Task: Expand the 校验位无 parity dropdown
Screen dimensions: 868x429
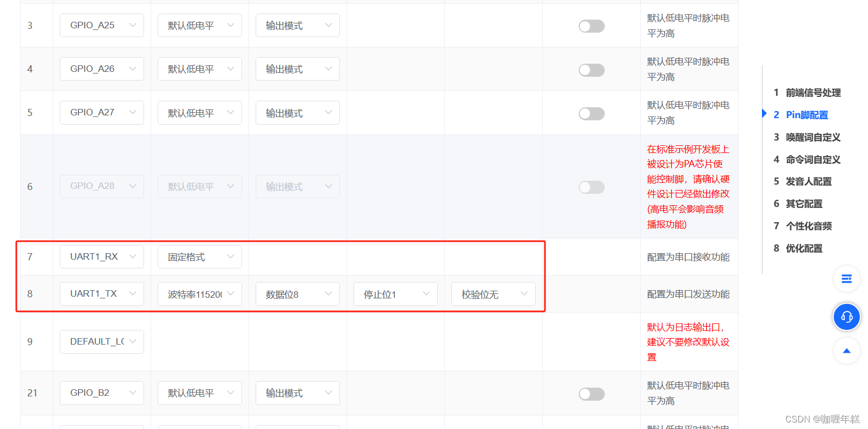Action: tap(493, 294)
